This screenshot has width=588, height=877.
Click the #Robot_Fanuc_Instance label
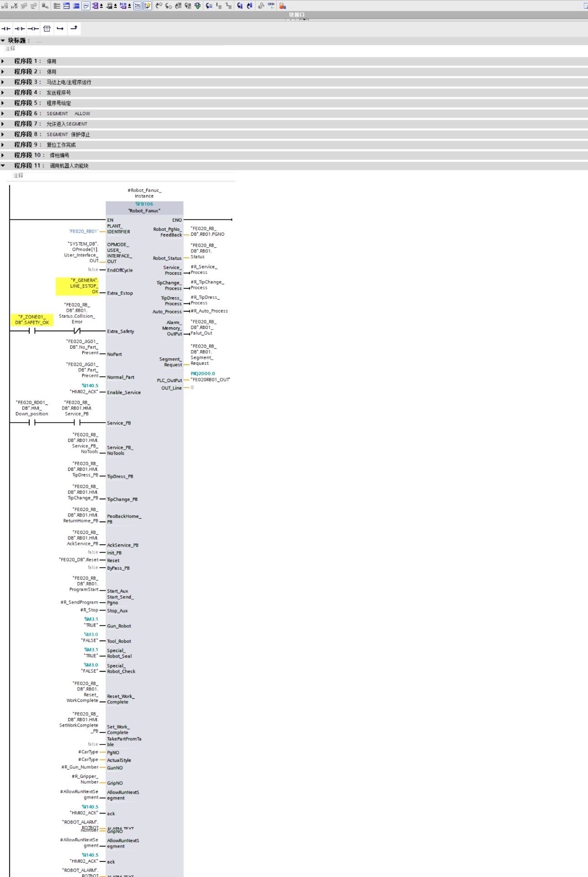144,193
